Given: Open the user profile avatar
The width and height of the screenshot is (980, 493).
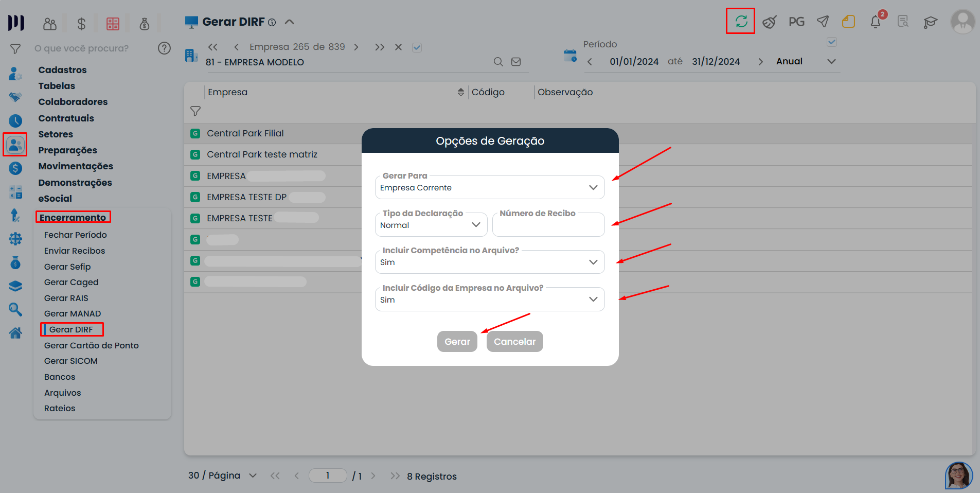Looking at the screenshot, I should pyautogui.click(x=963, y=22).
